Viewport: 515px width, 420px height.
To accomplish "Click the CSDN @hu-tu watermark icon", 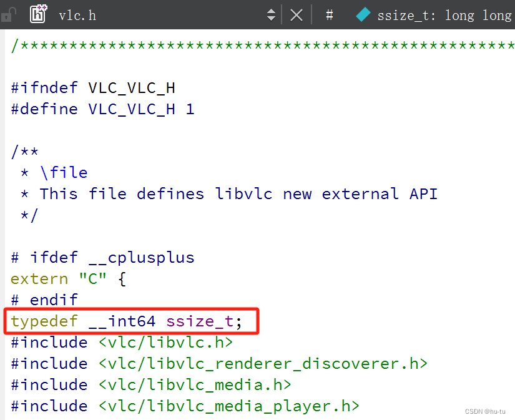I will [486, 411].
